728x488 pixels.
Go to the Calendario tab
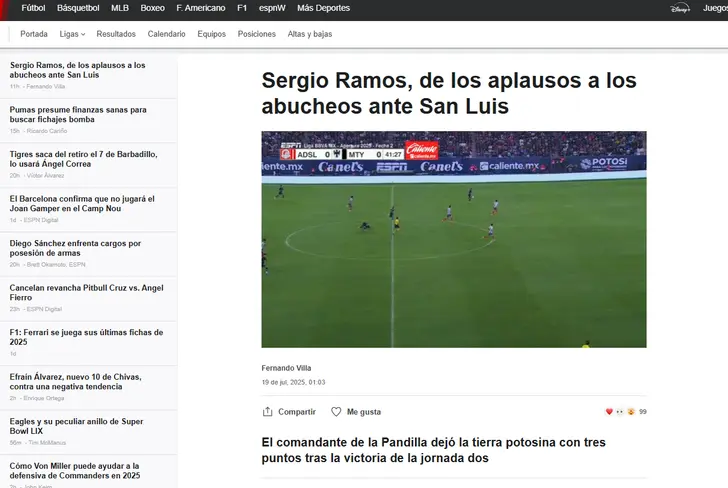(166, 34)
